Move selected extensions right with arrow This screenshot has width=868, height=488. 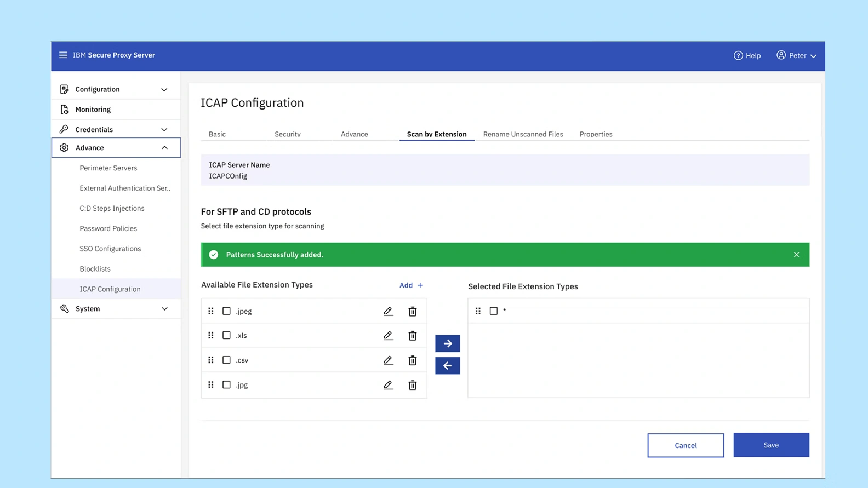447,343
